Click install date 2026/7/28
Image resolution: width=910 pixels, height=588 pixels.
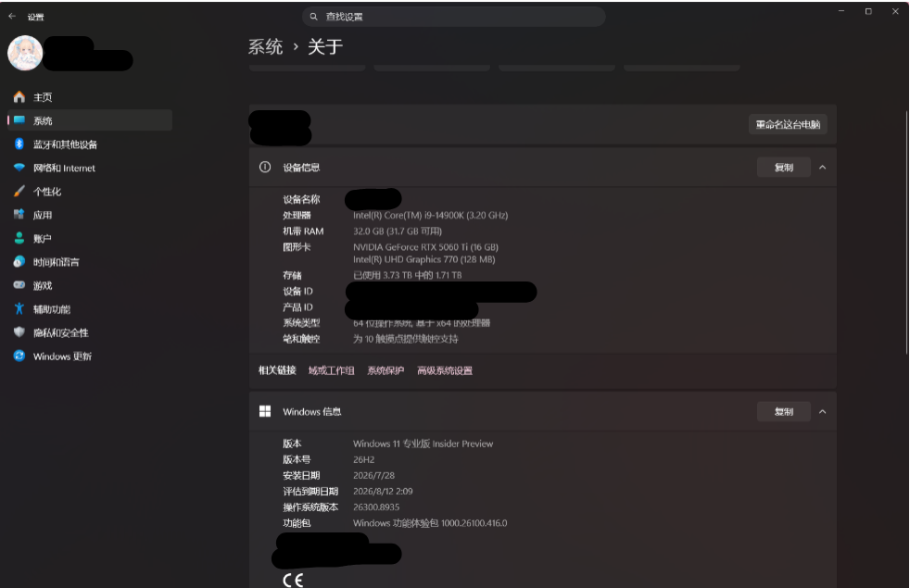pyautogui.click(x=373, y=475)
